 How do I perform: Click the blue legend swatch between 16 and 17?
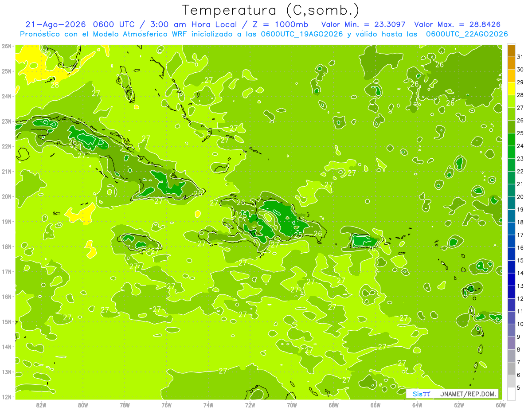[511, 241]
